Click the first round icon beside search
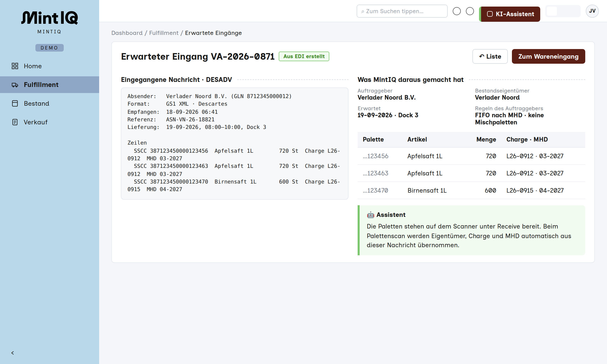Image resolution: width=607 pixels, height=364 pixels. tap(457, 11)
